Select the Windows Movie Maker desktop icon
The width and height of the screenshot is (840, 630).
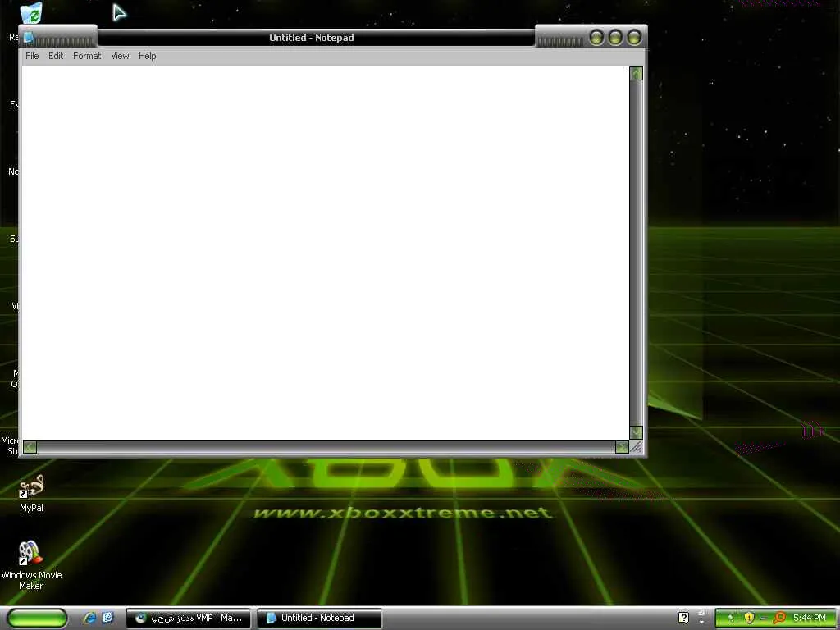[31, 565]
